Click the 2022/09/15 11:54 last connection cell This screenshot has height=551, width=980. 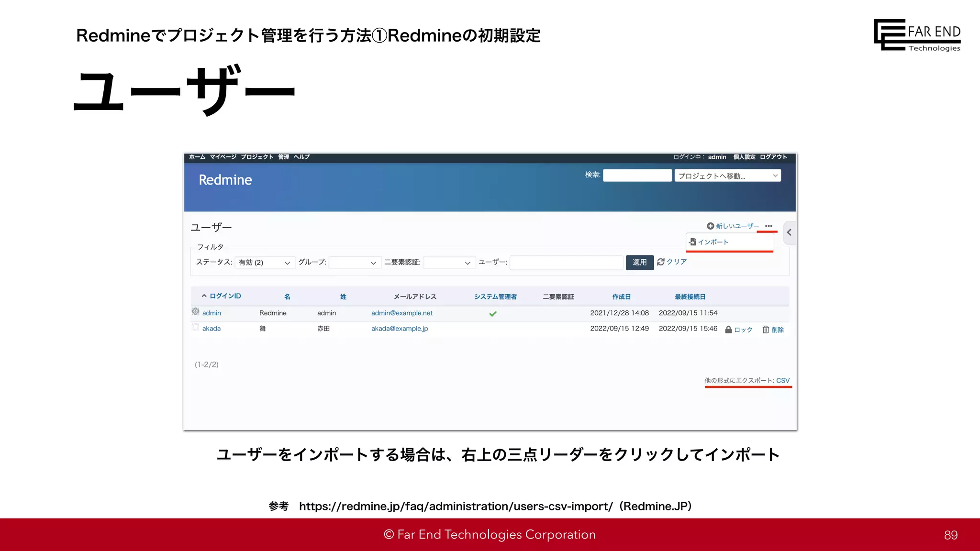coord(688,313)
